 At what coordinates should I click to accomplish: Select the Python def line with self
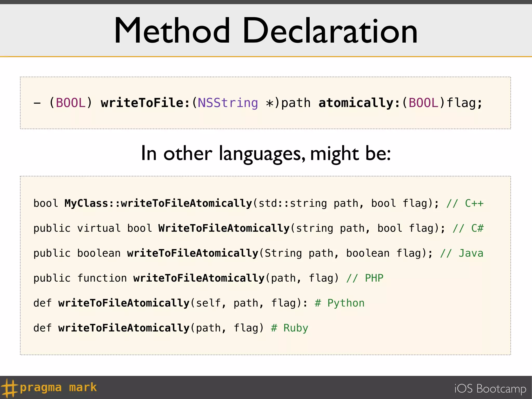[199, 303]
